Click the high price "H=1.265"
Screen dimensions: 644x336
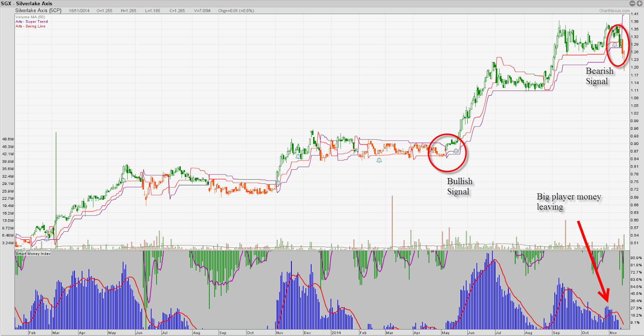[x=128, y=11]
